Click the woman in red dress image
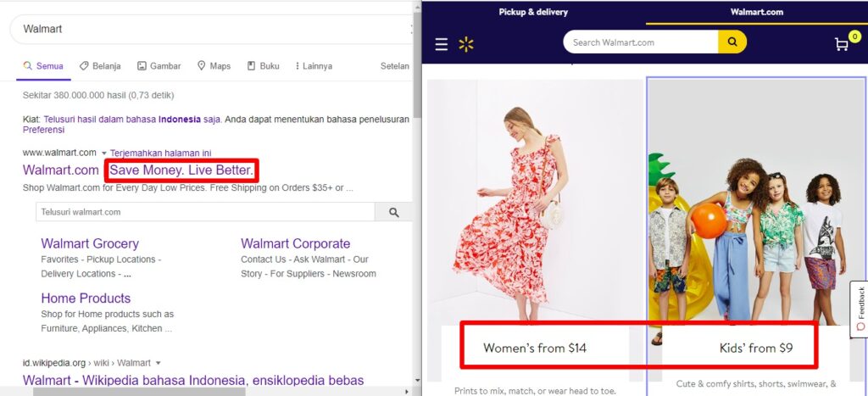This screenshot has width=868, height=396. [535, 202]
